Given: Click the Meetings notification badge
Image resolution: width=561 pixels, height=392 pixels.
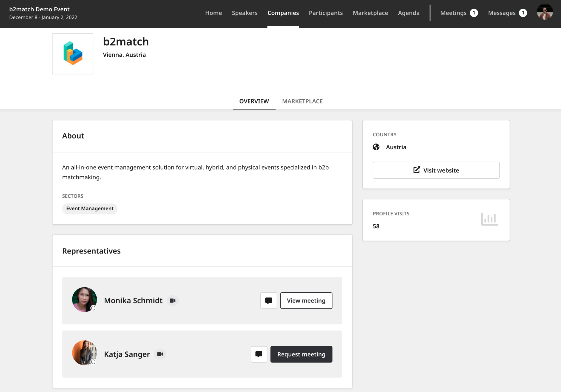Looking at the screenshot, I should pos(474,13).
